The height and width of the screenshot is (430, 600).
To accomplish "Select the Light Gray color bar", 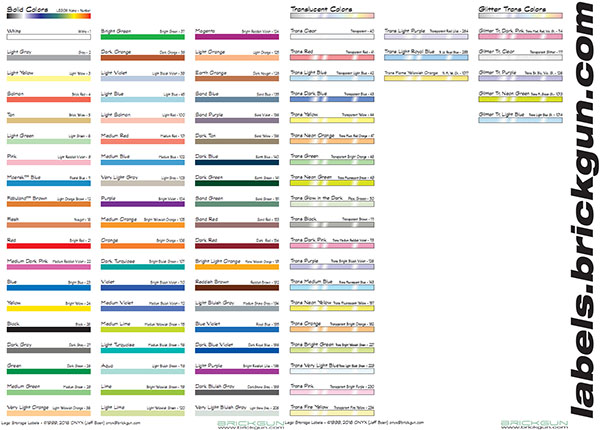I will coord(49,58).
